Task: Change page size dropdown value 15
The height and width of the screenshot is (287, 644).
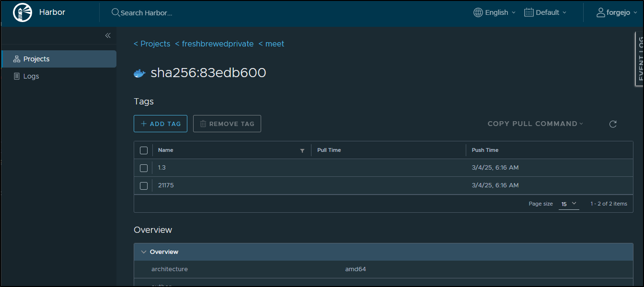Action: click(569, 204)
